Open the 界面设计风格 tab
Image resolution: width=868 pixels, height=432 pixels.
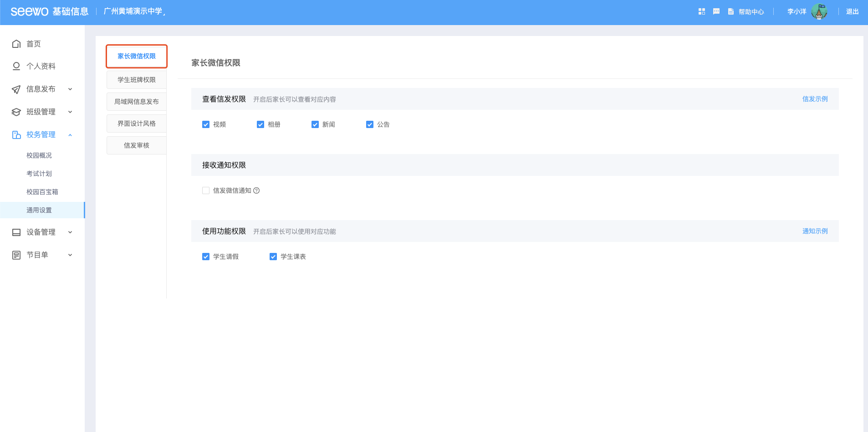(137, 123)
